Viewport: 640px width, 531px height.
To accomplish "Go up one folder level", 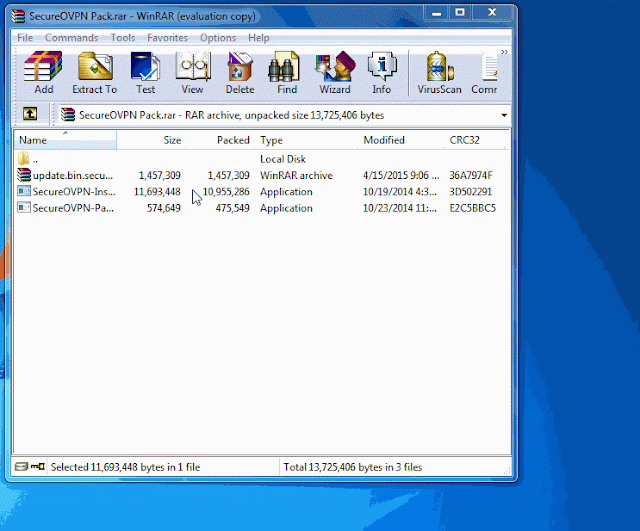I will 30,114.
